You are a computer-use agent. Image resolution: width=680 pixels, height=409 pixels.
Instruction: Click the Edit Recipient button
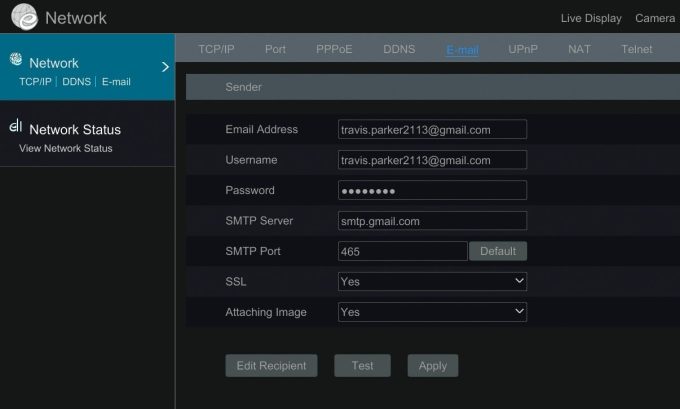[271, 366]
